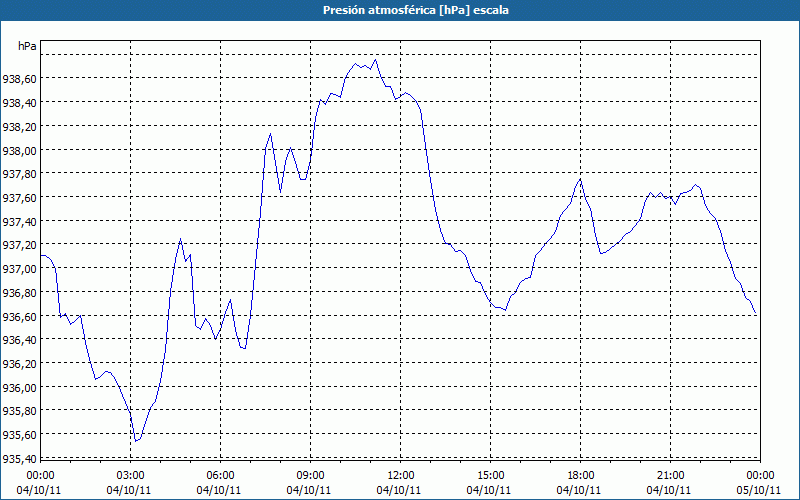The height and width of the screenshot is (500, 800).
Task: Click the curve peak at 18:00
Action: (581, 179)
